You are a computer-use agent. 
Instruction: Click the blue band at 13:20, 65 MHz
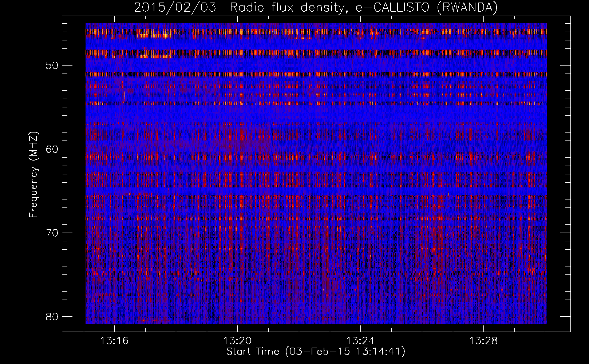[237, 191]
